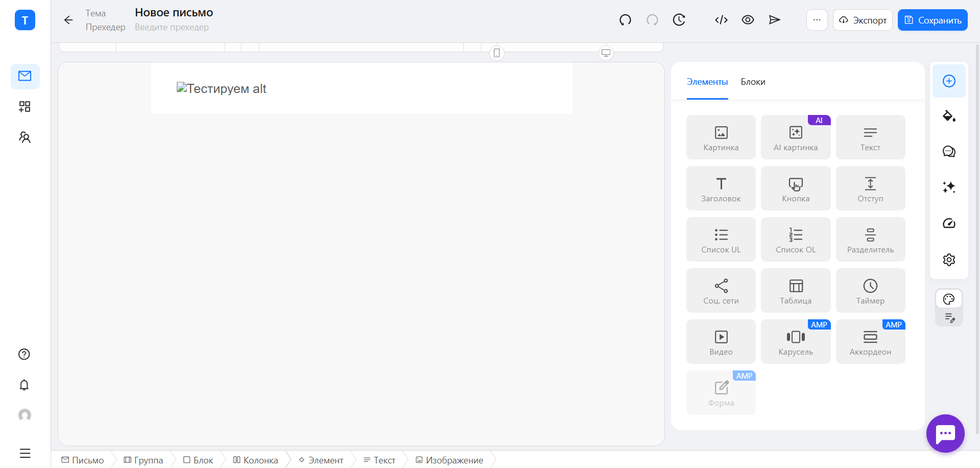This screenshot has width=980, height=468.
Task: Open notifications bell icon
Action: [x=24, y=385]
